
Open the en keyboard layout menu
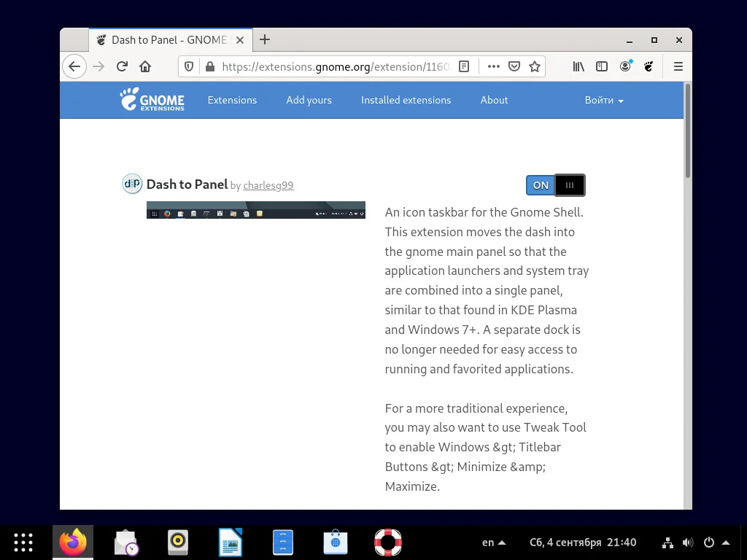487,542
